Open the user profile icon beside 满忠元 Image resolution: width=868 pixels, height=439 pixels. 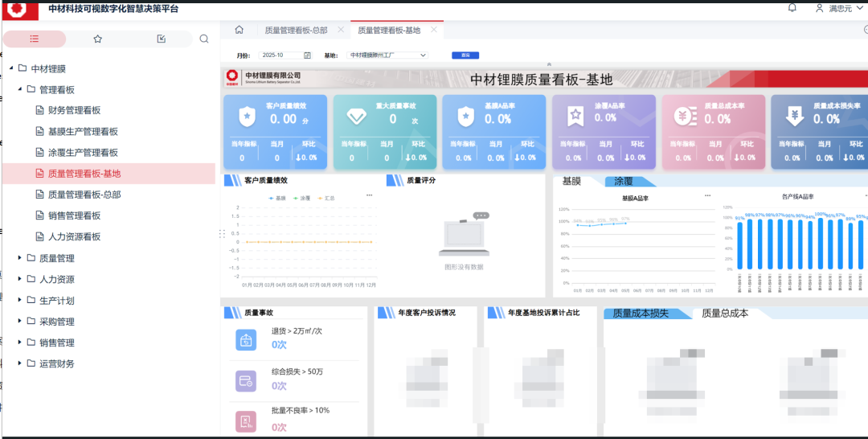click(820, 8)
